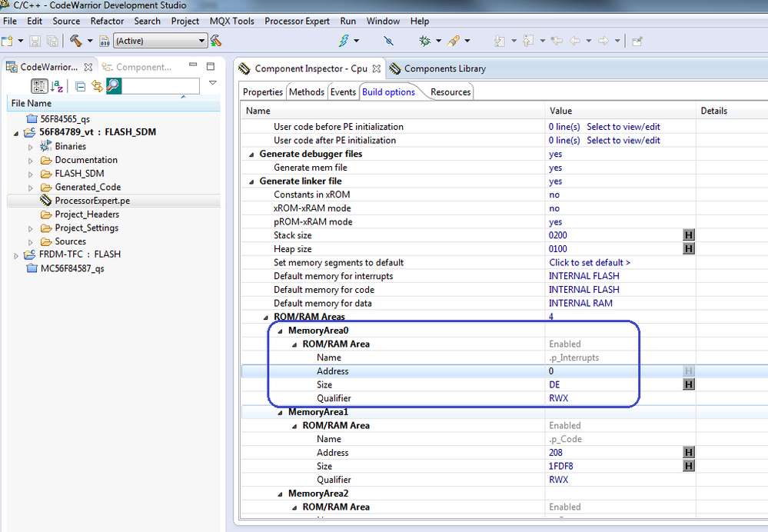This screenshot has width=768, height=532.
Task: Click the Debug bug icon
Action: point(424,41)
